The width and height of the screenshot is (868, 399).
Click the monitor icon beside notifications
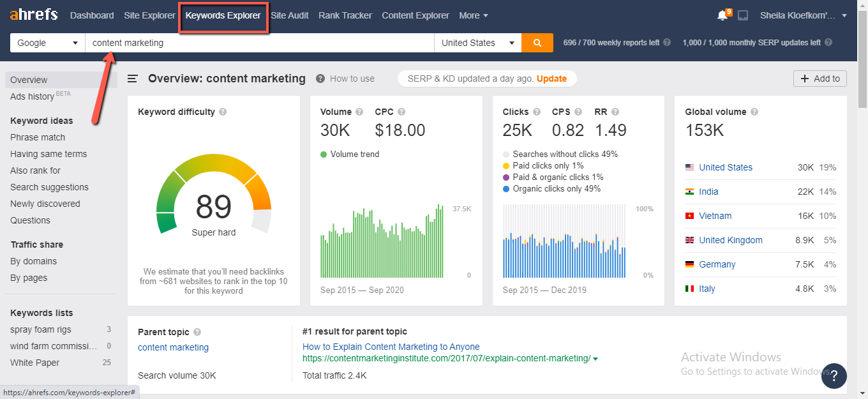(x=743, y=15)
